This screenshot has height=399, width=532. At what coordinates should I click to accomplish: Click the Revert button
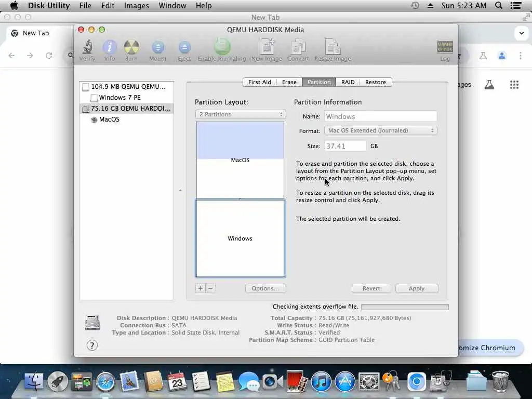[x=371, y=288]
